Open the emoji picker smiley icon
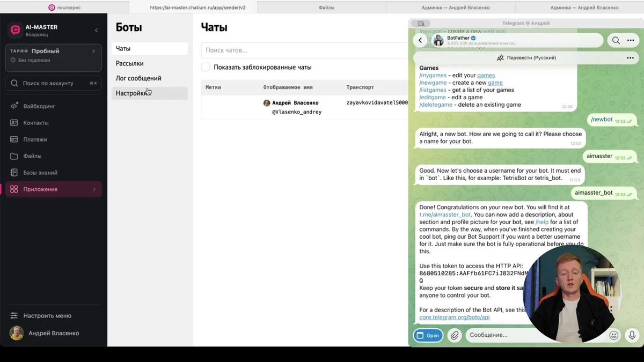The height and width of the screenshot is (362, 644). pyautogui.click(x=614, y=335)
